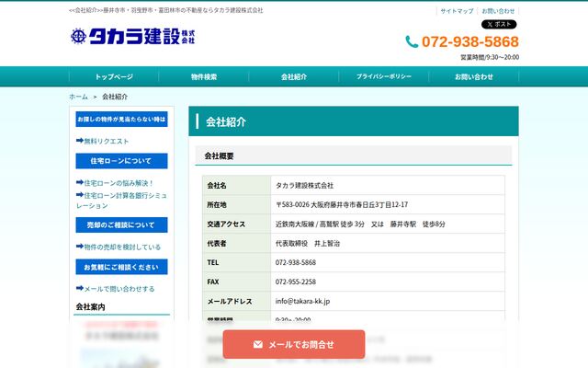The width and height of the screenshot is (588, 368).
Task: Click the X ポスト share button
Action: coord(499,25)
